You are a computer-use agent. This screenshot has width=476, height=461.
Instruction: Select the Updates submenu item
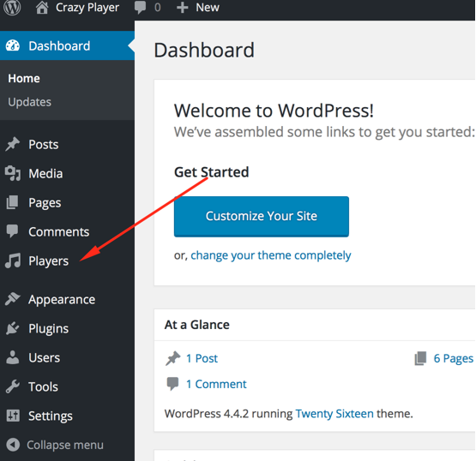29,102
